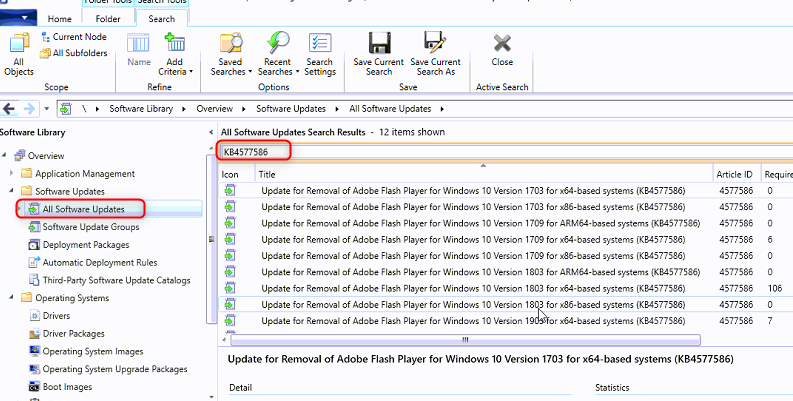Select Version 1803 x86-based update row
The height and width of the screenshot is (401, 793).
pos(506,304)
